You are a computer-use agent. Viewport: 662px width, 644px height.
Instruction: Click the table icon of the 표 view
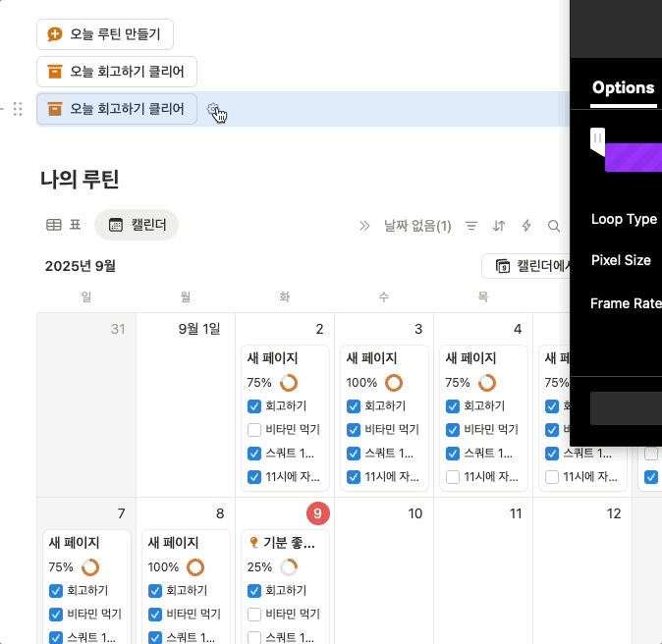click(54, 225)
